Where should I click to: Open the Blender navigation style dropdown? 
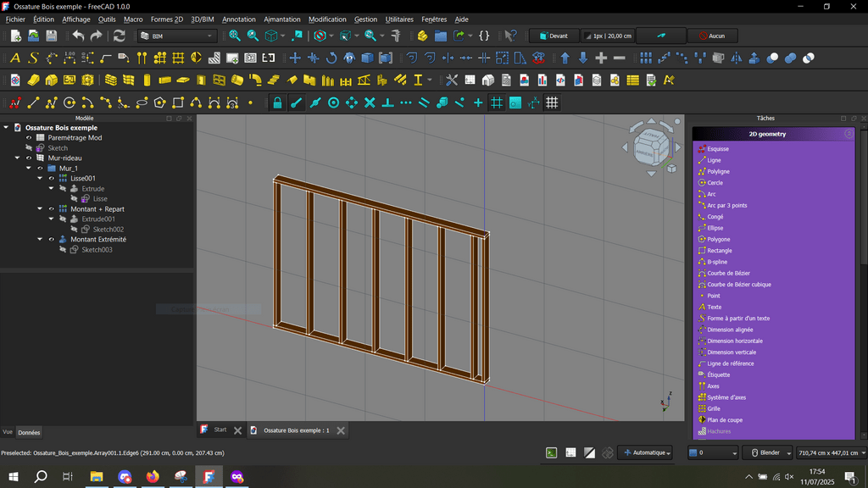pos(767,452)
